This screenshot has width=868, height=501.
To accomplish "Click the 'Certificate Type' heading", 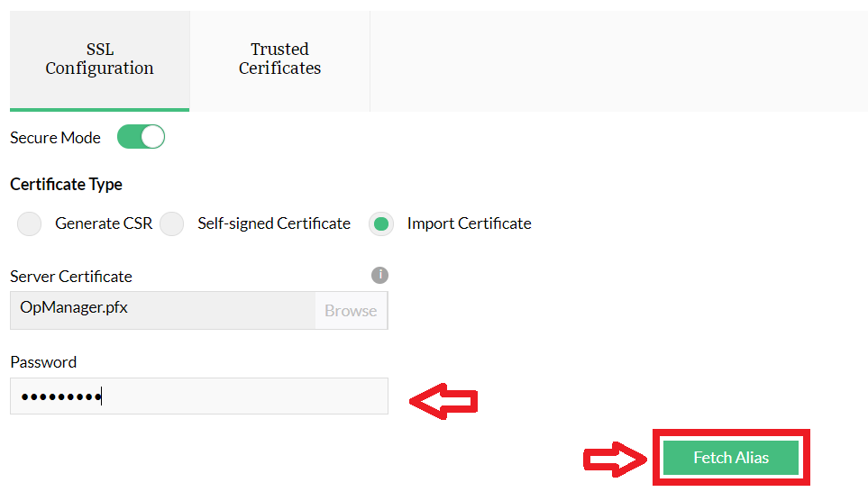I will pyautogui.click(x=66, y=184).
